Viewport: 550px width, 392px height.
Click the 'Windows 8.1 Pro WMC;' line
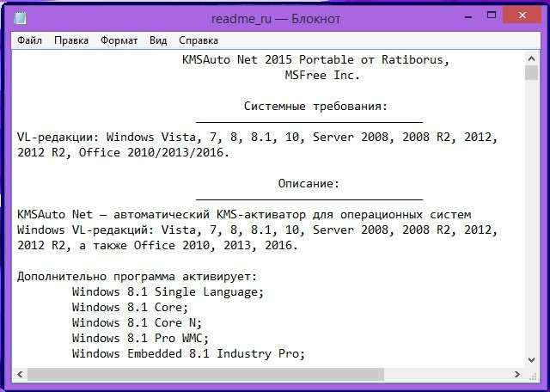click(140, 339)
